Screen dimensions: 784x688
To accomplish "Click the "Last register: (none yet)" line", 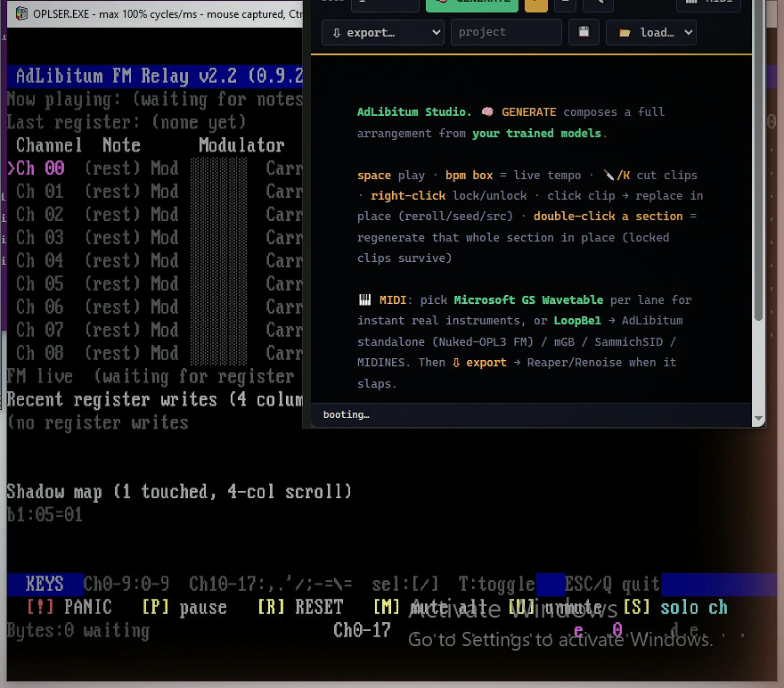I will click(x=127, y=122).
